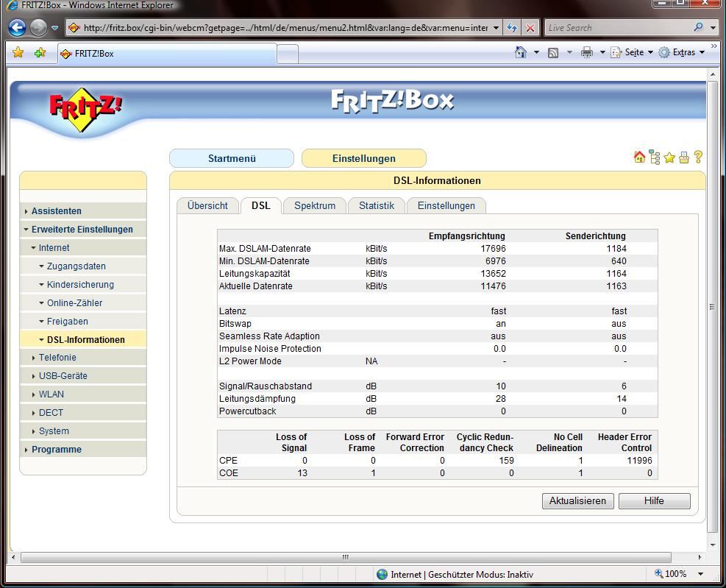Image resolution: width=726 pixels, height=588 pixels.
Task: Open the search provider dropdown arrow
Action: click(x=713, y=28)
